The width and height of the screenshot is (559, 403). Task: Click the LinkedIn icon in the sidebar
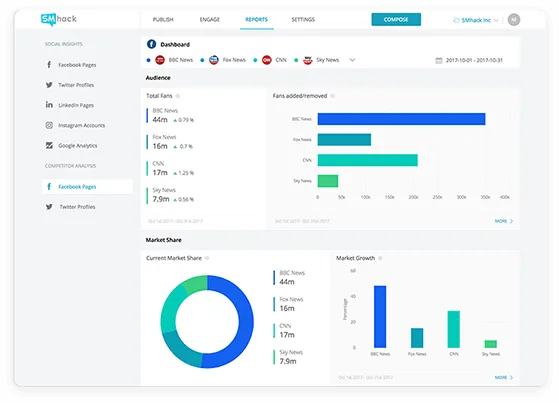click(49, 104)
